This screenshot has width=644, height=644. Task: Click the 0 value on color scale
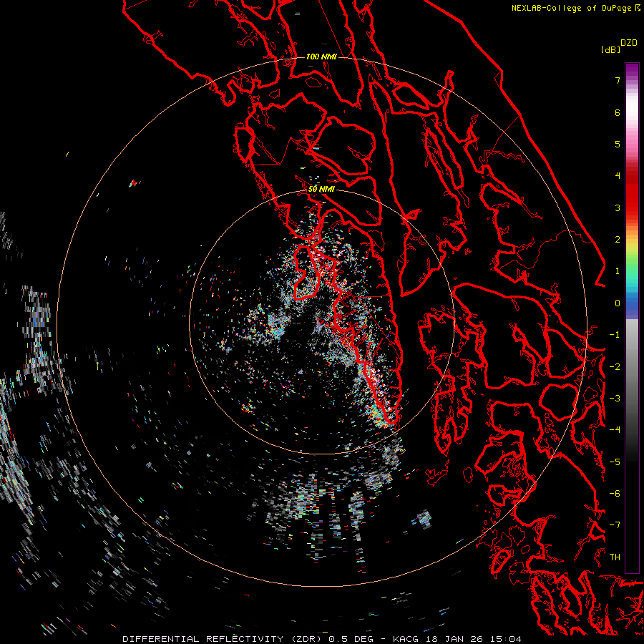[x=618, y=303]
